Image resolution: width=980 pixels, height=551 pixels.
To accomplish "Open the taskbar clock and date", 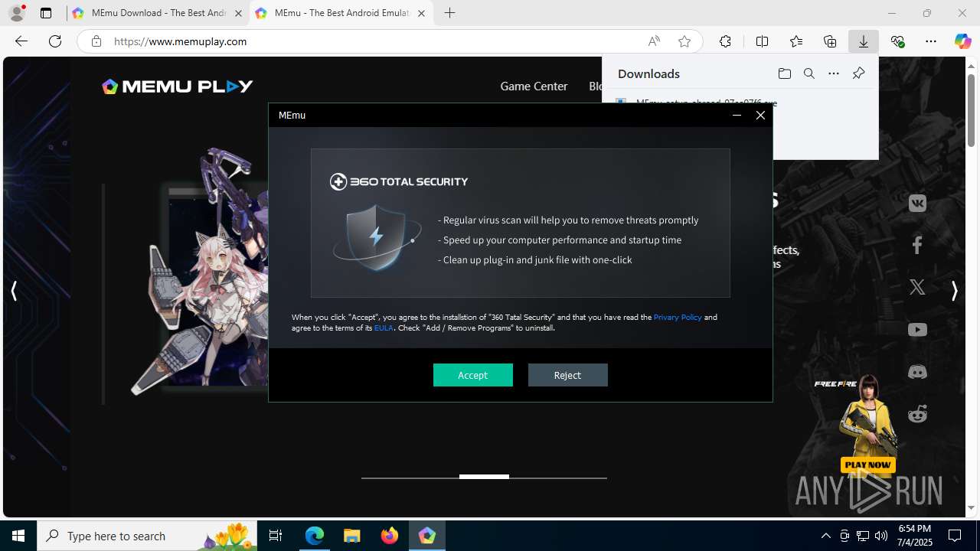I will (914, 536).
